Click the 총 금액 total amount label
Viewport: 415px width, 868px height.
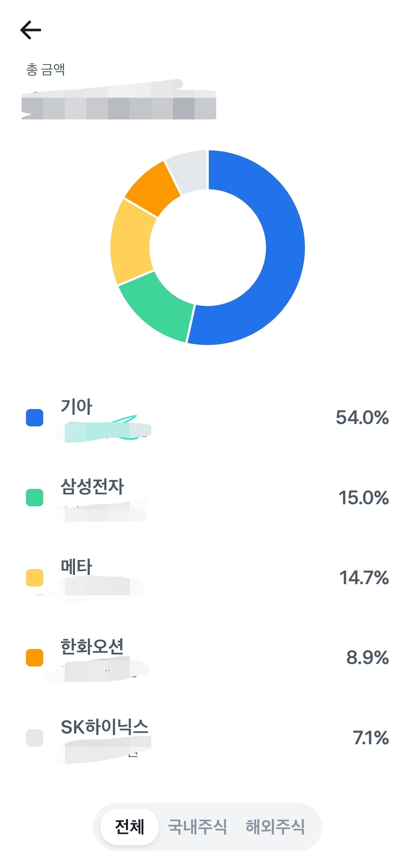tap(46, 70)
